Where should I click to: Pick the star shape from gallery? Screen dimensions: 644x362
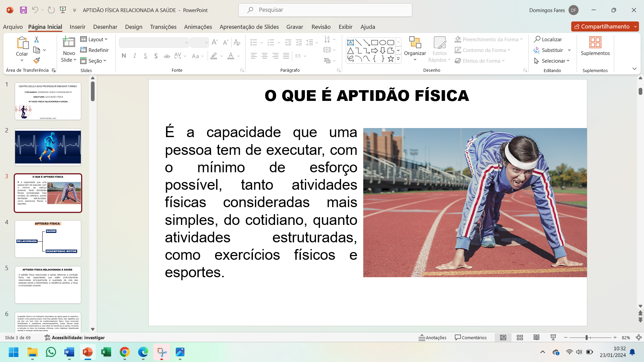click(x=391, y=59)
